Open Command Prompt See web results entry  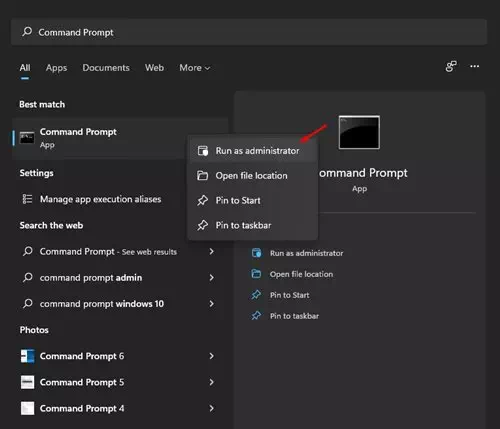[x=118, y=251]
